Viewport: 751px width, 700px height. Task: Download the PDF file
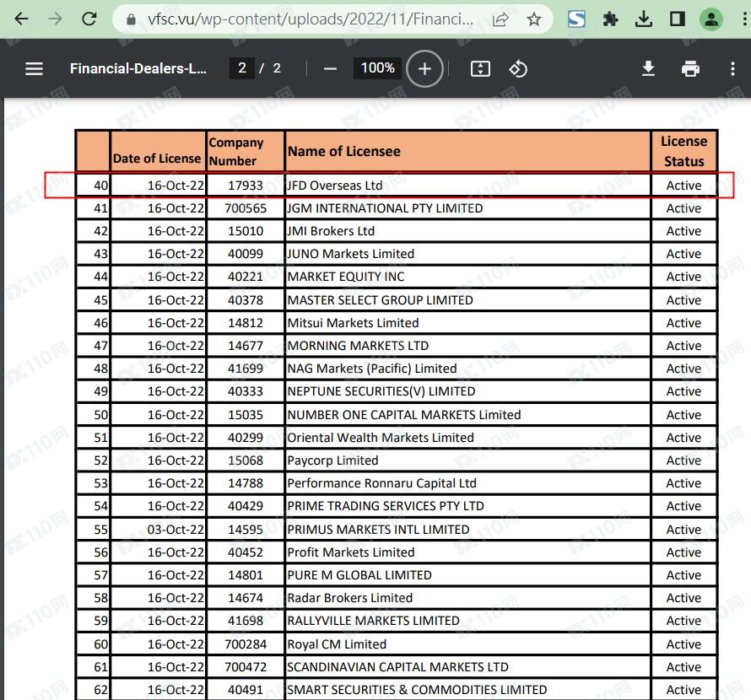648,69
